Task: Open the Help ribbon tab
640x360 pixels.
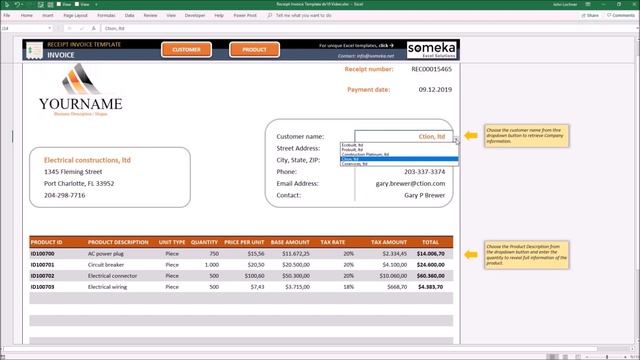Action: click(219, 15)
